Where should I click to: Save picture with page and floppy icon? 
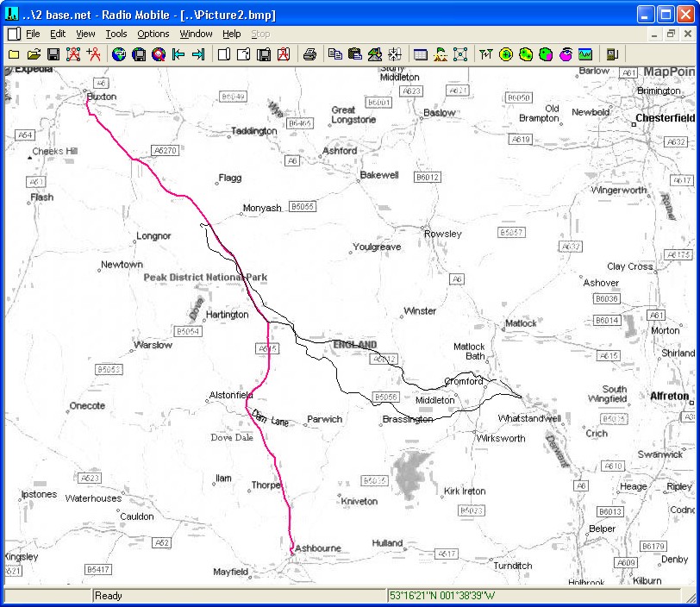tap(264, 54)
